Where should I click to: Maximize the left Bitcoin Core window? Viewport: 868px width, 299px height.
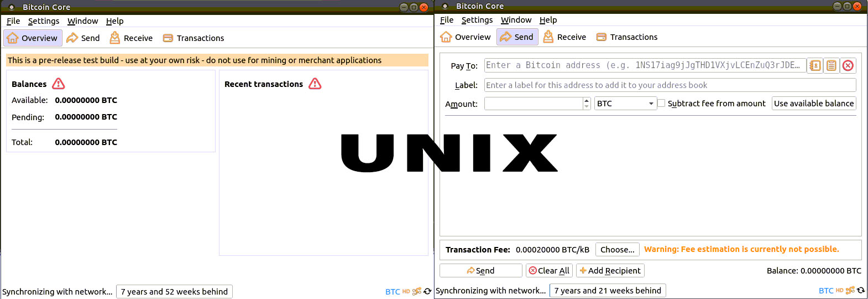coord(414,7)
